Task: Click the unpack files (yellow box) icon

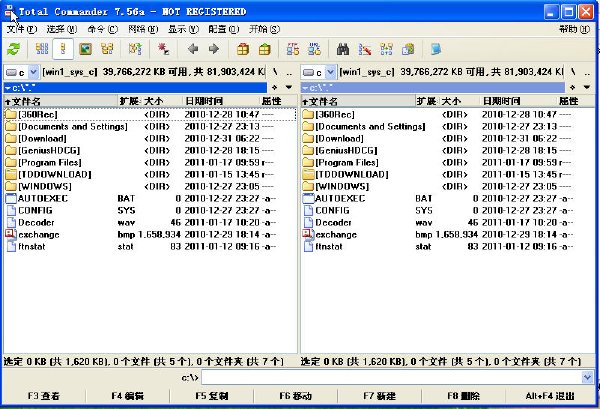Action: [264, 49]
